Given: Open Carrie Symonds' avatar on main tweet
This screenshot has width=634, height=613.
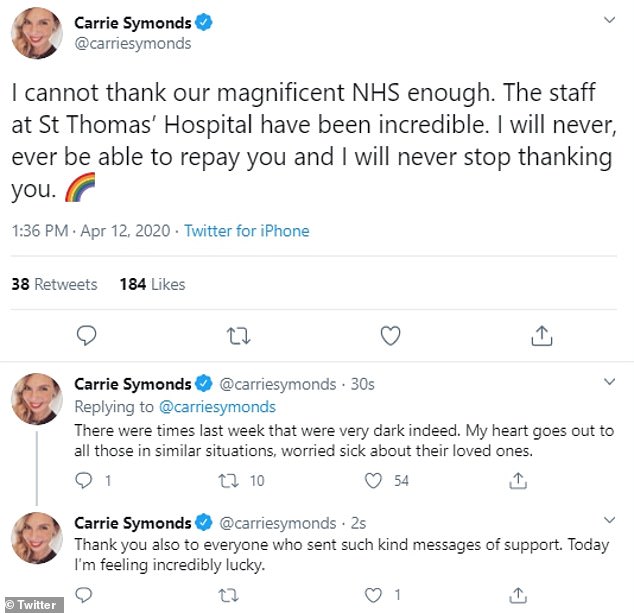Looking at the screenshot, I should click(x=38, y=33).
